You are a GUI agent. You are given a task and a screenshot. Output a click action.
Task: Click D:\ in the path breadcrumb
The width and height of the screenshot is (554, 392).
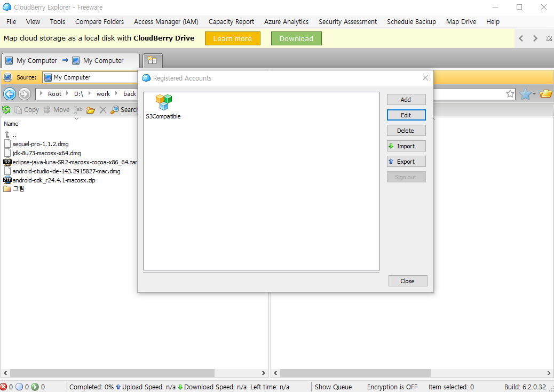78,93
